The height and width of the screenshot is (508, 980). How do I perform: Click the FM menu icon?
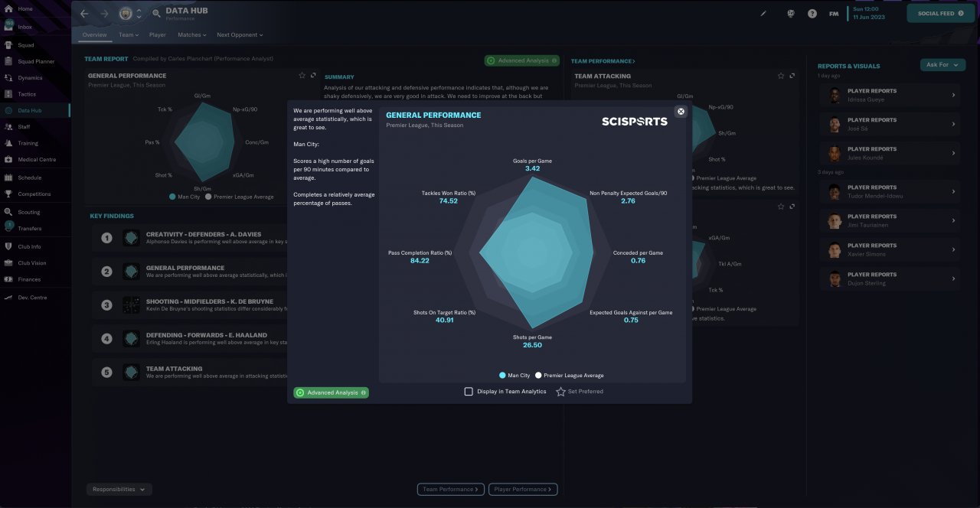point(834,14)
